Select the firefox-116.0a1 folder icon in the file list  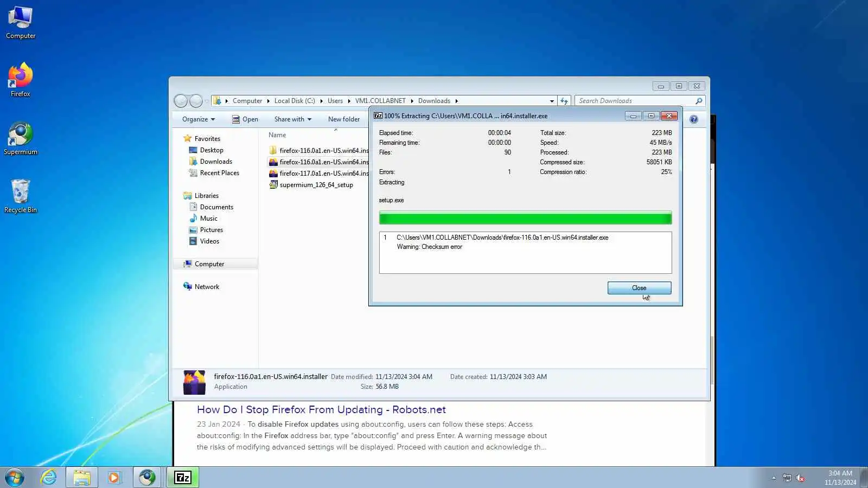click(273, 151)
